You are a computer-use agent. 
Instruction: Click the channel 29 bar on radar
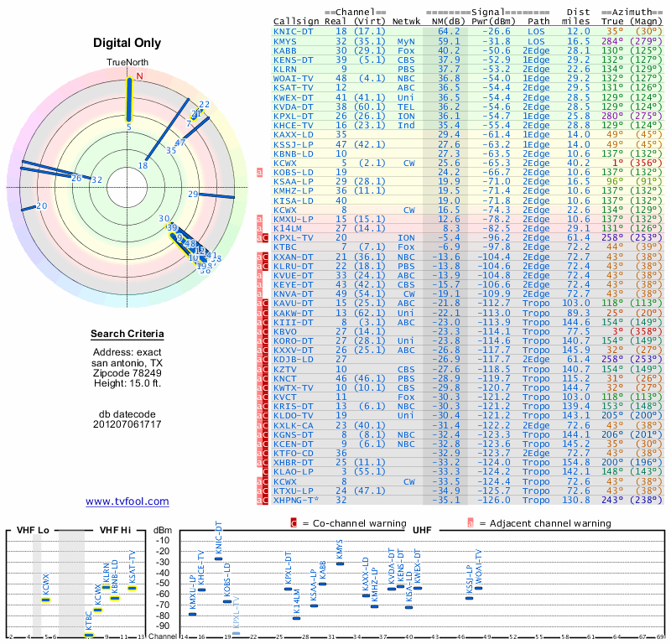click(217, 195)
